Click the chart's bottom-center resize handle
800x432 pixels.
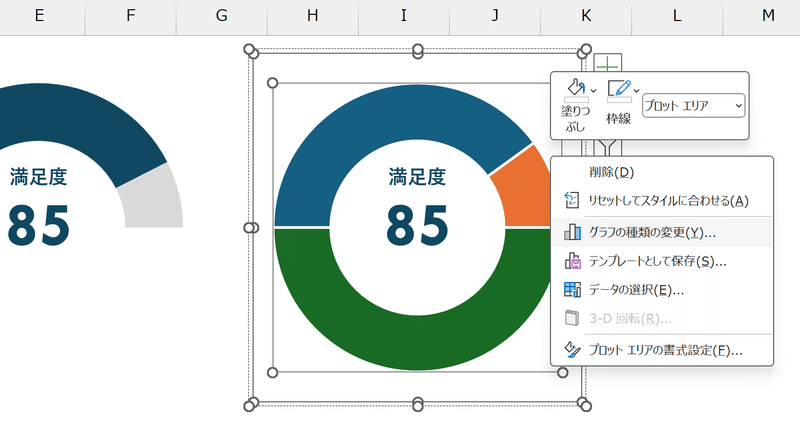418,404
